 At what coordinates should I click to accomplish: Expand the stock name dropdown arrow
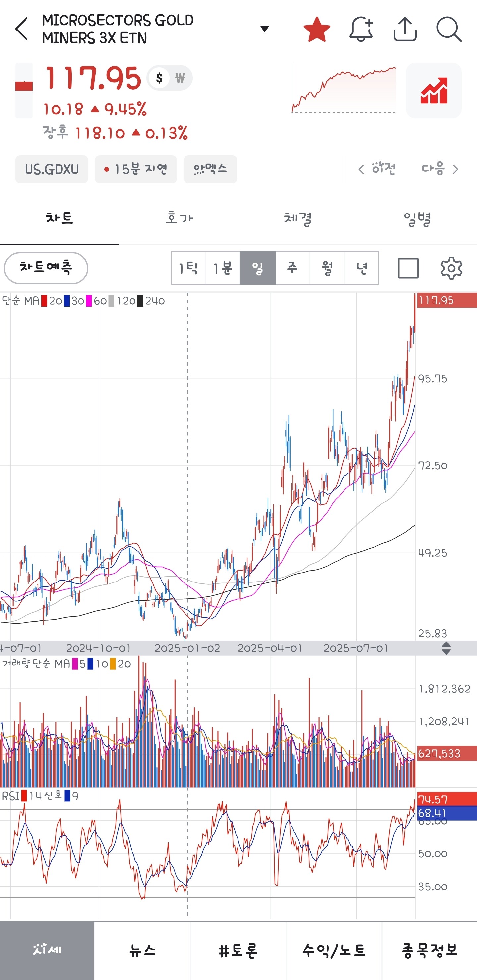click(265, 29)
